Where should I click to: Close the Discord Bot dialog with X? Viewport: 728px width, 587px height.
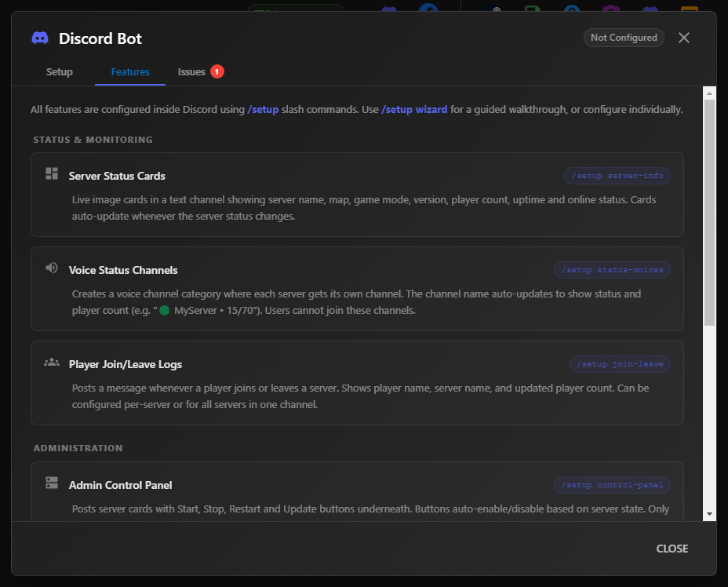684,38
